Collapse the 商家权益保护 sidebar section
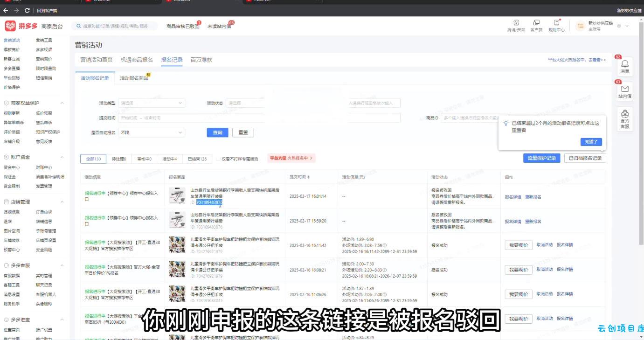Screen dimensions: 644x340 click(x=62, y=103)
